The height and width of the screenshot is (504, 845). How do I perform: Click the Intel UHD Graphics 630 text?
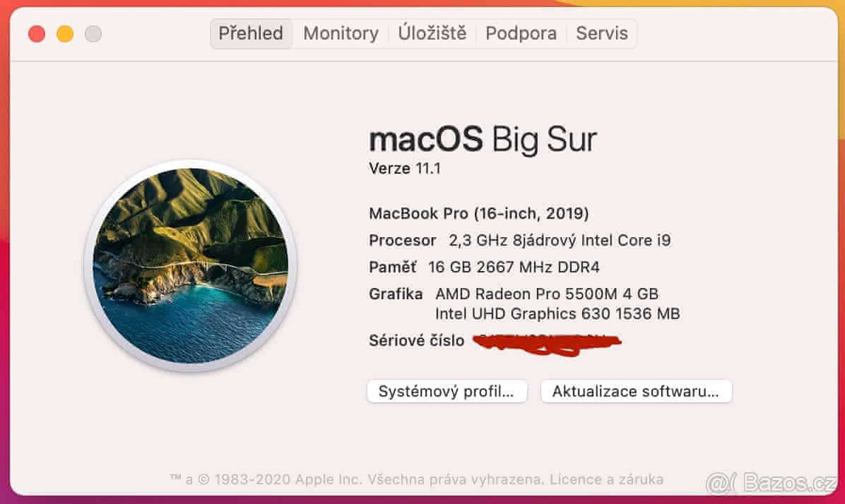557,314
